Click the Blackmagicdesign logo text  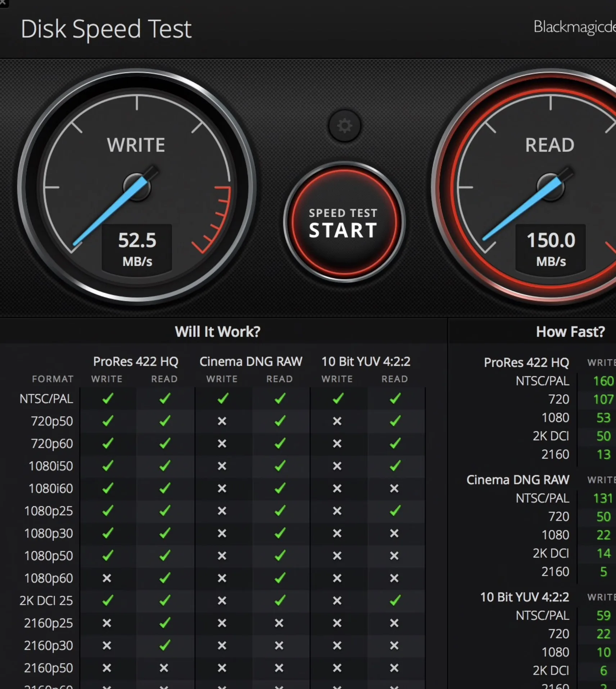pos(575,27)
